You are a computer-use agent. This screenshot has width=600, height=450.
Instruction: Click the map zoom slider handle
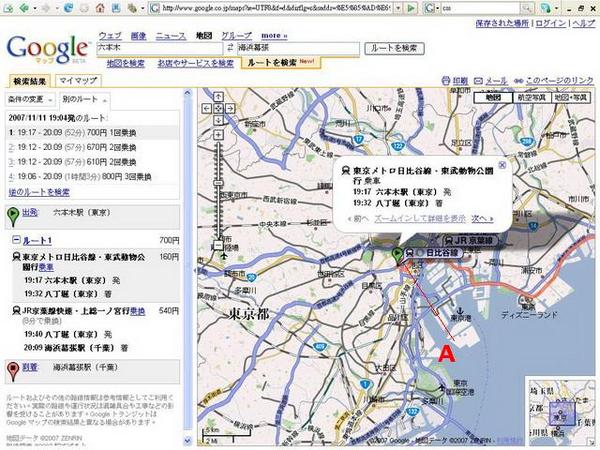tap(218, 183)
